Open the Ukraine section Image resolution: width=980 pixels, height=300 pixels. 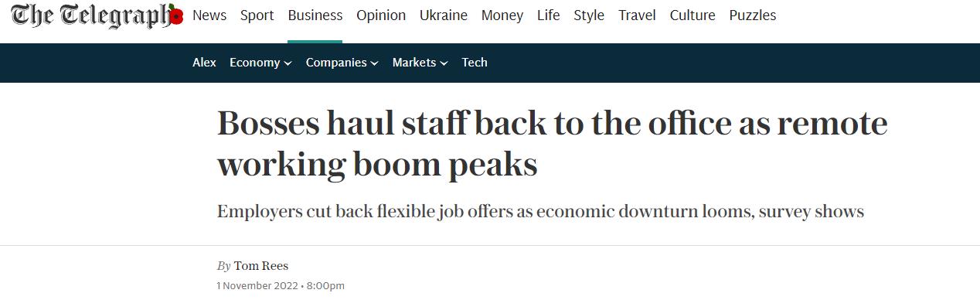click(x=444, y=15)
